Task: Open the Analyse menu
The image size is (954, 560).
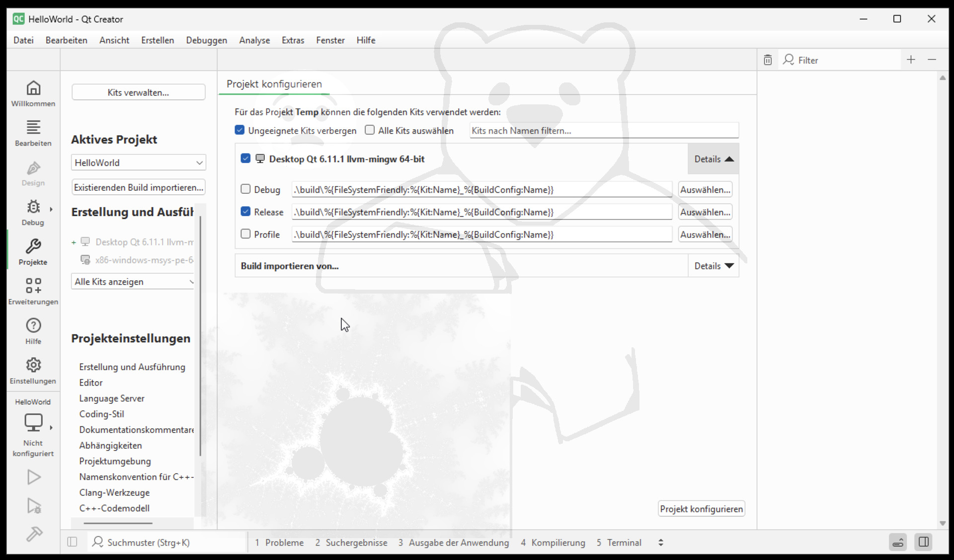Action: [254, 40]
